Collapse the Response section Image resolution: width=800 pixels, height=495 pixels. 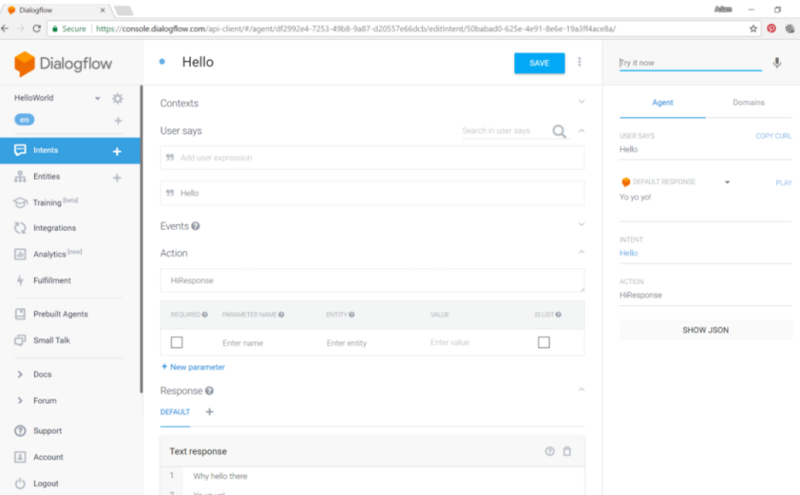point(581,389)
